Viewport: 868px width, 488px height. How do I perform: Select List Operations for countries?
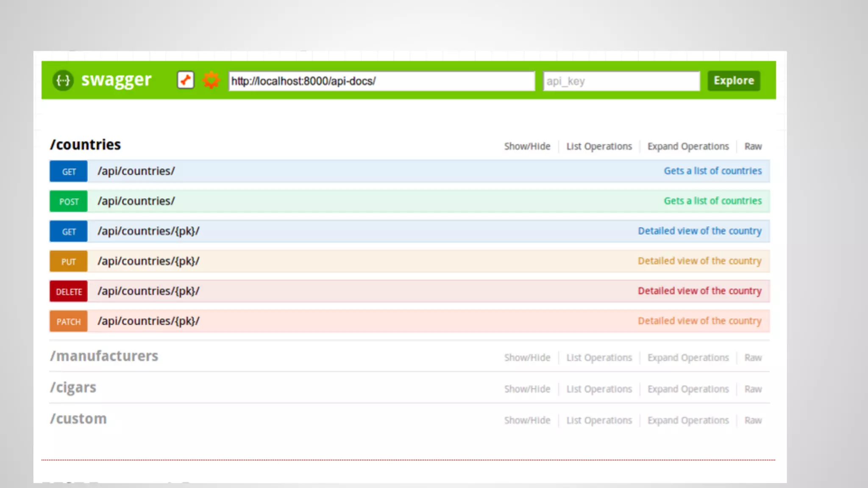(x=599, y=147)
